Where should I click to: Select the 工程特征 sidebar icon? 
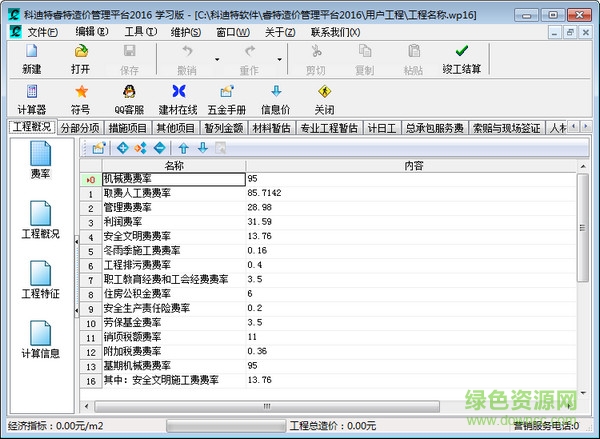click(40, 273)
